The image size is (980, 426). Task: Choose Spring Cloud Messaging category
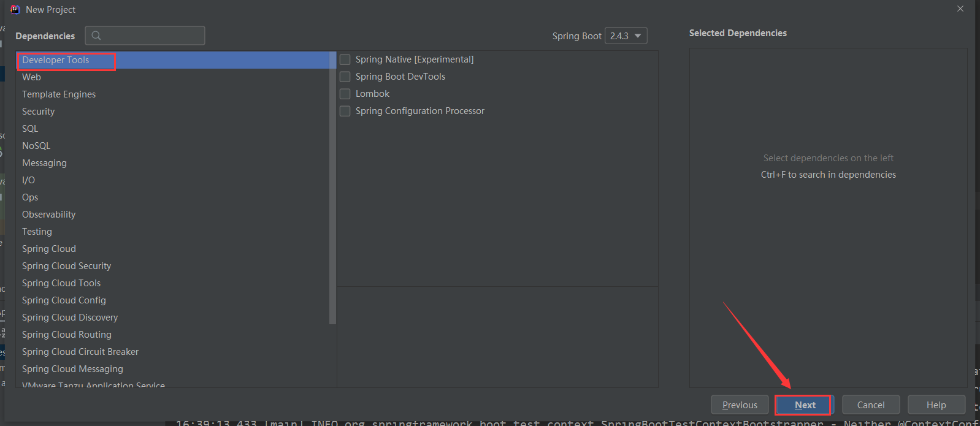pyautogui.click(x=172, y=369)
